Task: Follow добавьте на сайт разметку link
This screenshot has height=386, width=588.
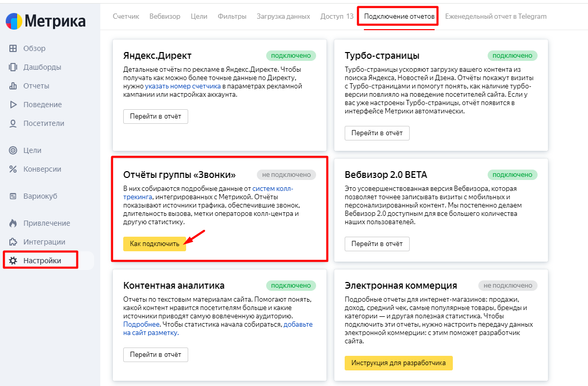Action: tap(298, 325)
